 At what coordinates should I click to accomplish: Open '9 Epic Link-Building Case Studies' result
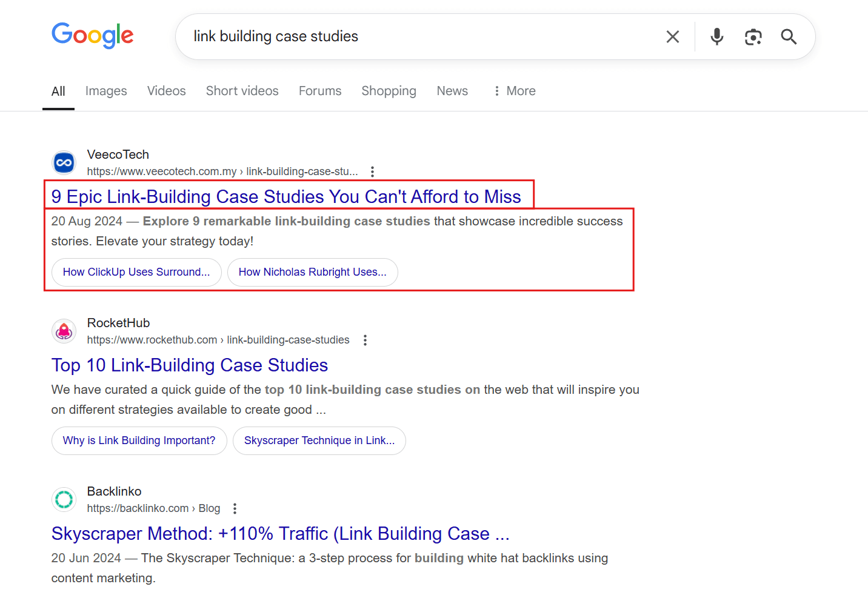[x=286, y=197]
